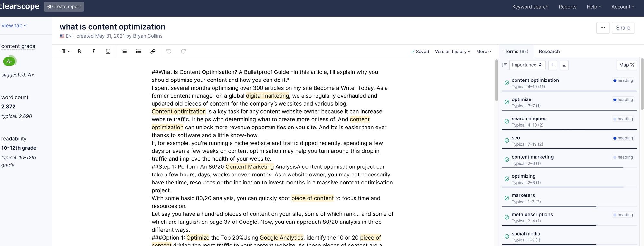The image size is (644, 246).
Task: Toggle the 'search engines' term checkmark
Action: (507, 121)
